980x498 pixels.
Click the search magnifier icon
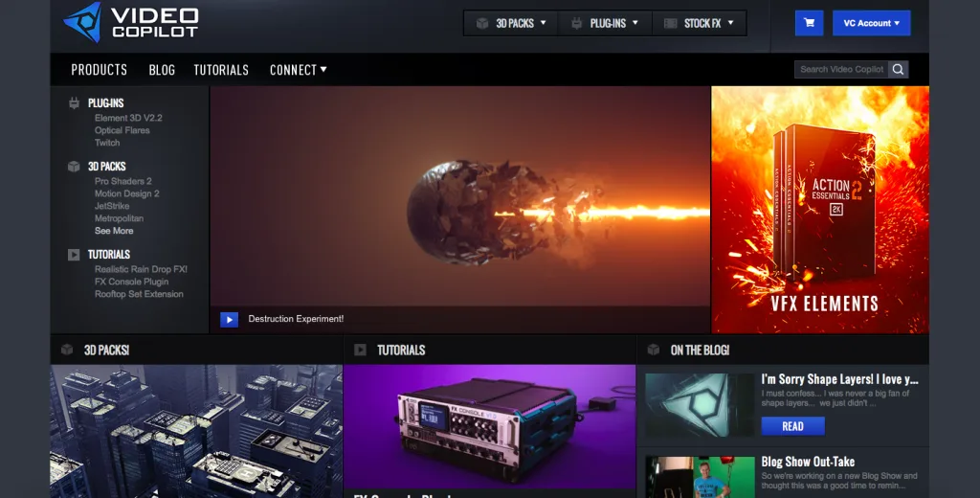coord(898,70)
